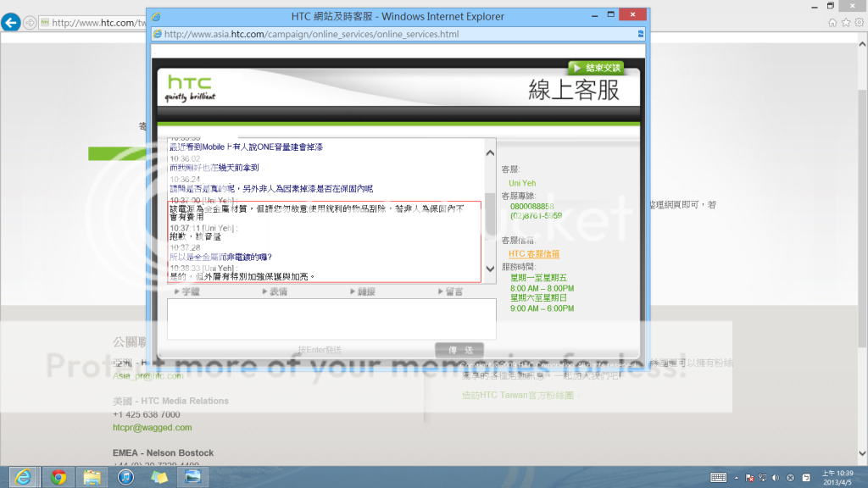This screenshot has height=488, width=868.
Task: Click the IE back arrow button
Action: click(12, 22)
